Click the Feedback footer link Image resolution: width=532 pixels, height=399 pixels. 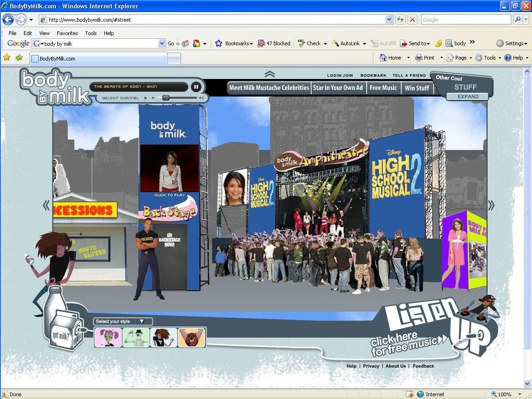coord(423,366)
